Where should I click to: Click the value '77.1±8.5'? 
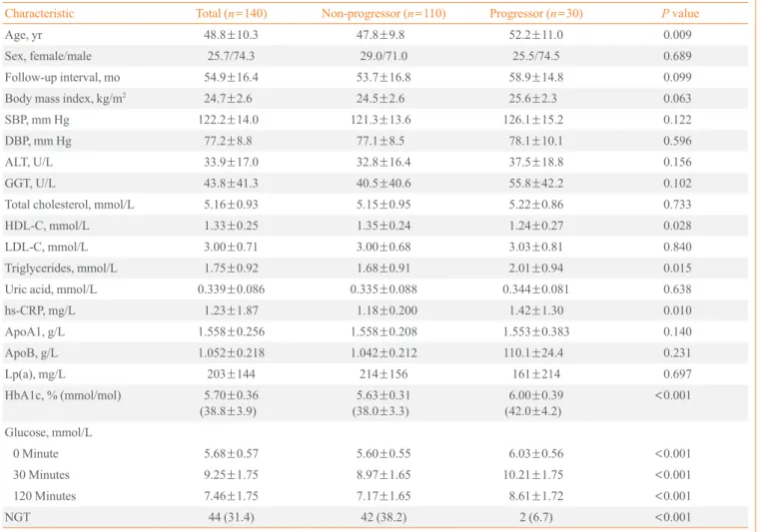coord(380,141)
